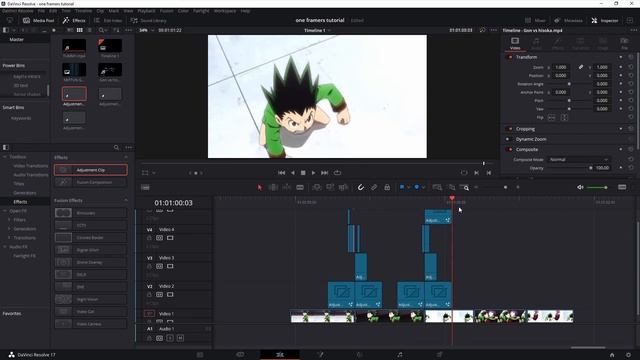
Task: Open the Sound Library panel
Action: point(149,20)
